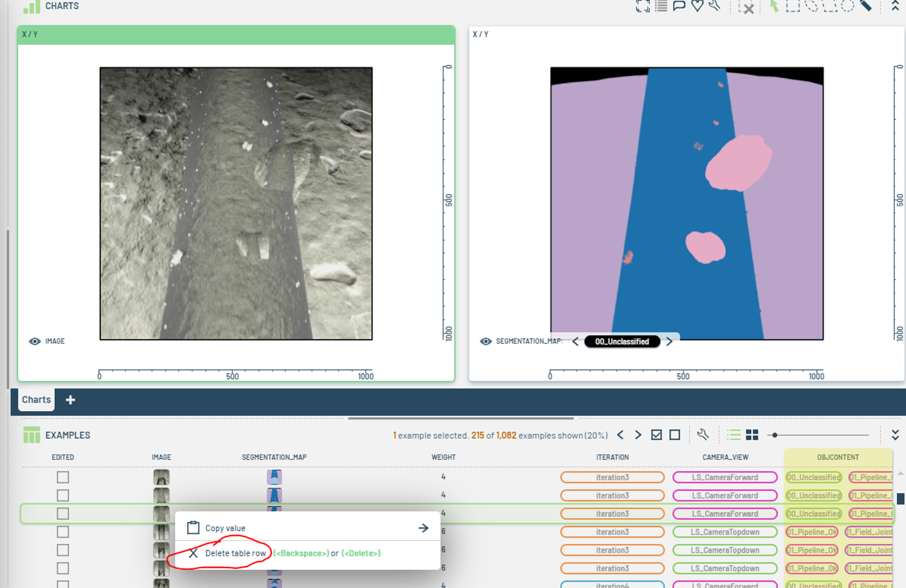906x588 pixels.
Task: Click the OBJCONTENT column header
Action: point(838,457)
